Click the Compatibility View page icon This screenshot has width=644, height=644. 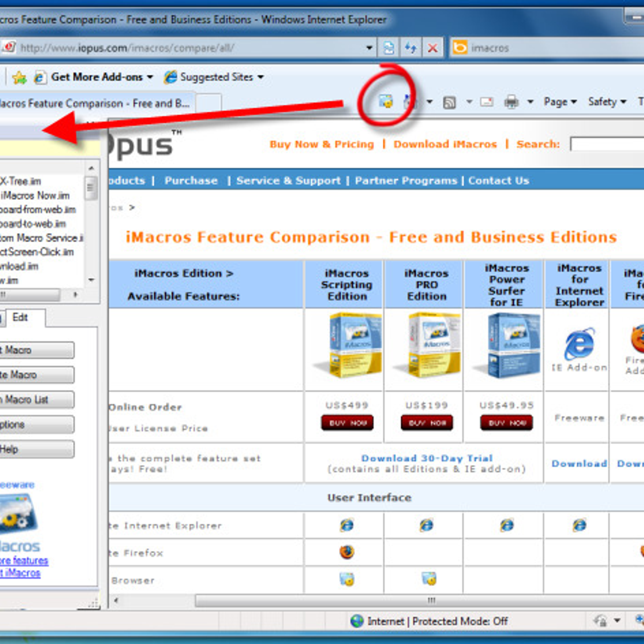pyautogui.click(x=388, y=48)
